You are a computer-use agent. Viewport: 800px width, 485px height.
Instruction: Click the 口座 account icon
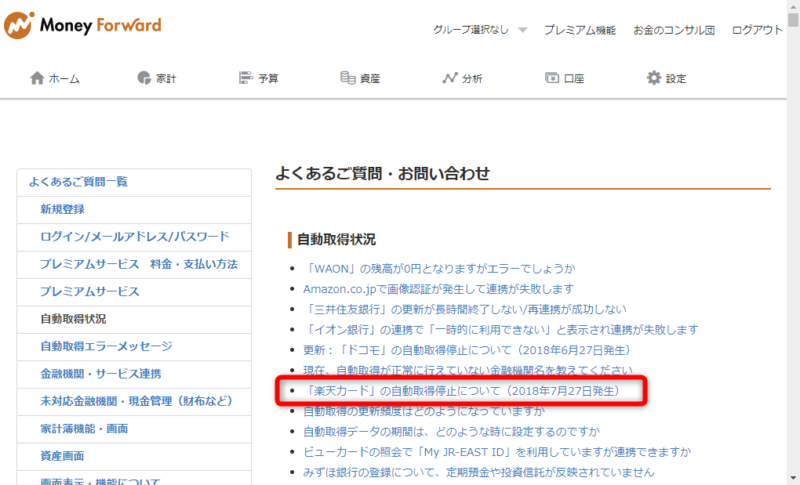(552, 78)
